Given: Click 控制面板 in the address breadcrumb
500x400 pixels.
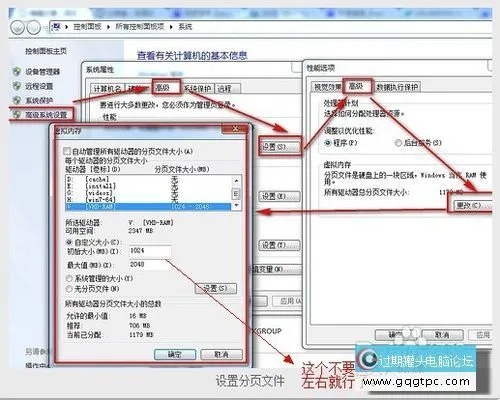Looking at the screenshot, I should pyautogui.click(x=87, y=27).
